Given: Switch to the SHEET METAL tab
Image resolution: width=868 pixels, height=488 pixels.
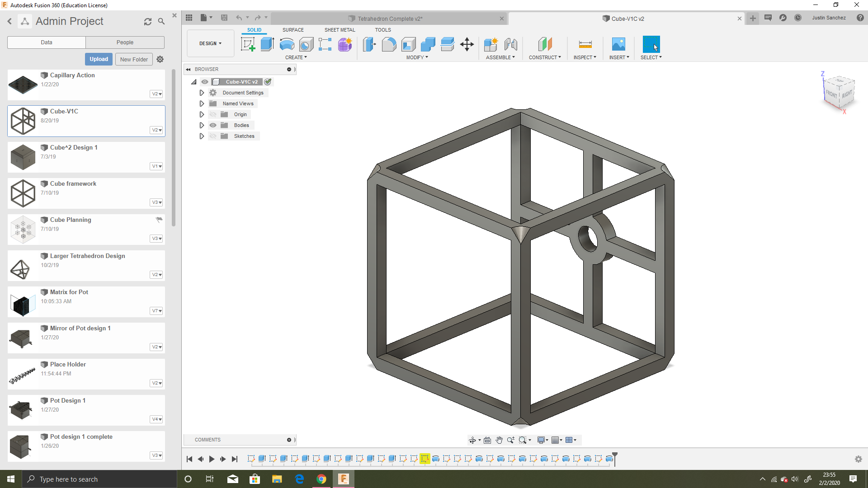Looking at the screenshot, I should [x=340, y=30].
